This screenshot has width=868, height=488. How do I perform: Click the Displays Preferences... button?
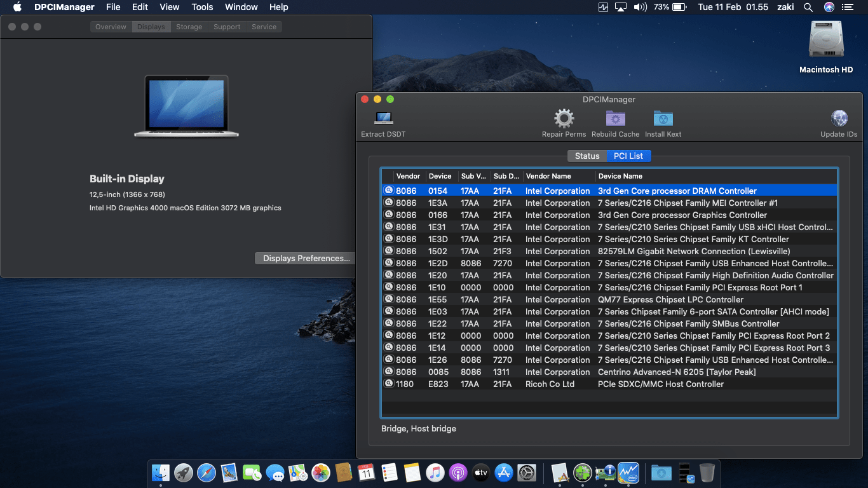pyautogui.click(x=306, y=258)
